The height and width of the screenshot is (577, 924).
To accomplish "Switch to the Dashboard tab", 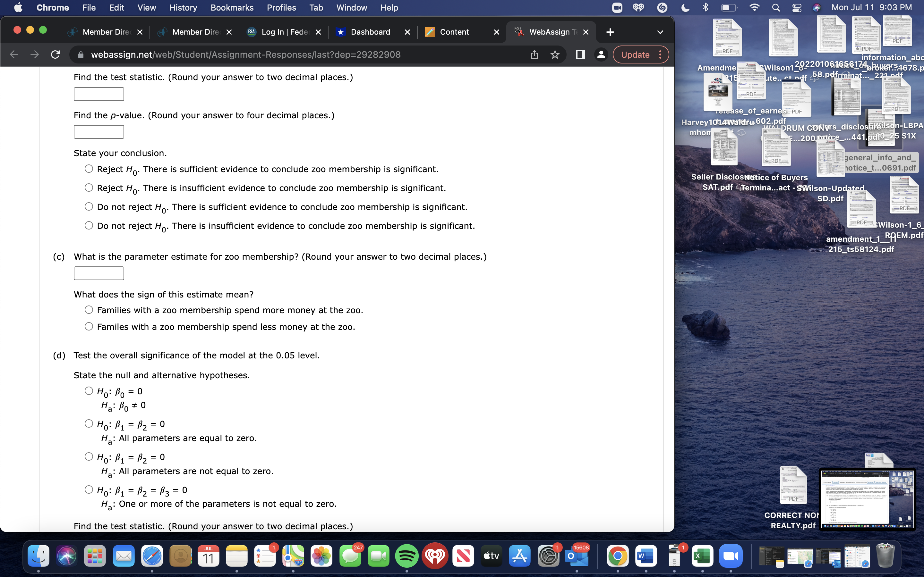I will coord(370,32).
